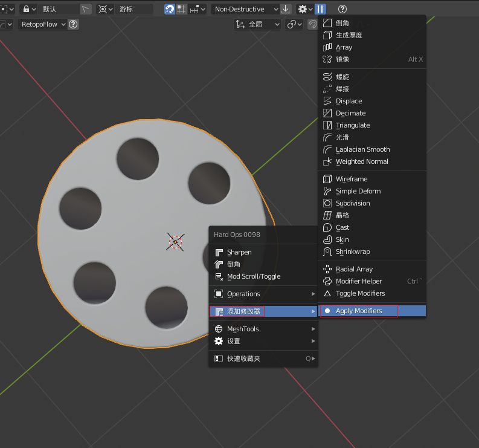This screenshot has height=448, width=479.
Task: Add 生成厚度 solidify modifier
Action: click(371, 35)
